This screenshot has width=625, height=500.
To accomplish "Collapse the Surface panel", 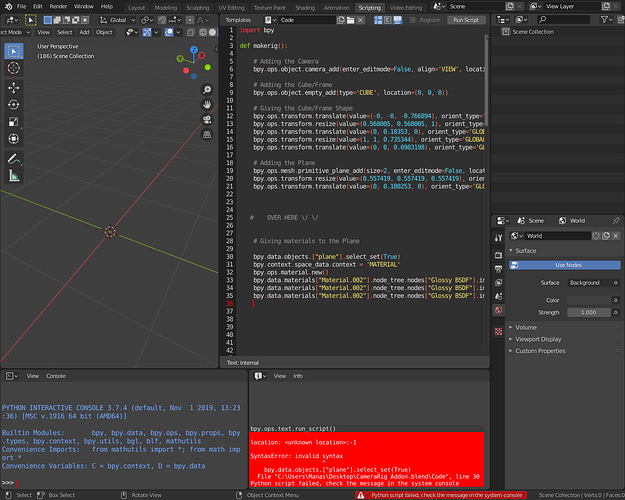I will point(525,251).
